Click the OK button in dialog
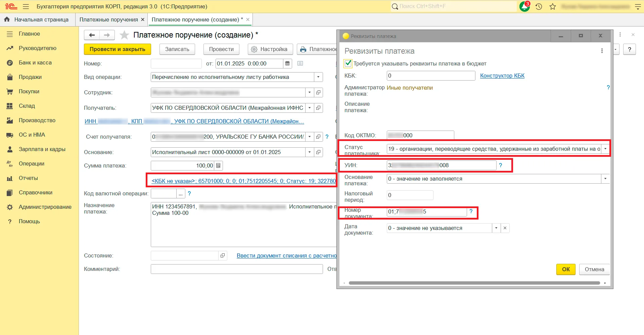Image resolution: width=644 pixels, height=335 pixels. point(566,269)
